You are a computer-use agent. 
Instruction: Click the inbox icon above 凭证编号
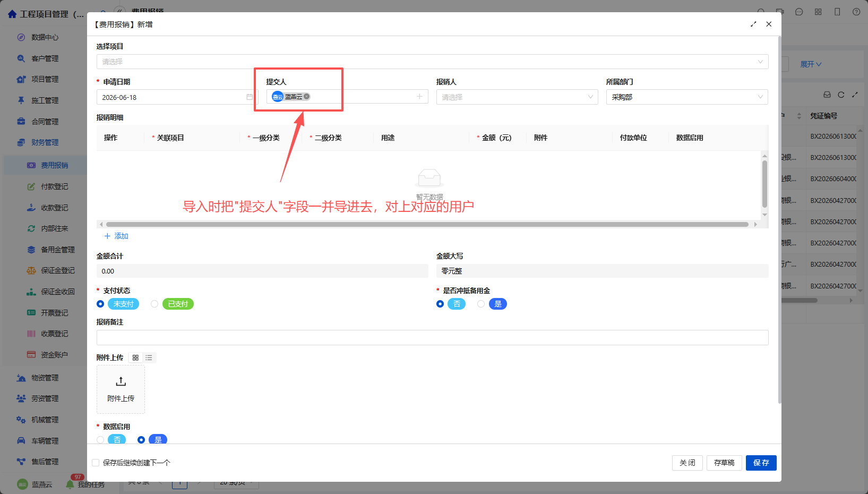click(x=827, y=95)
